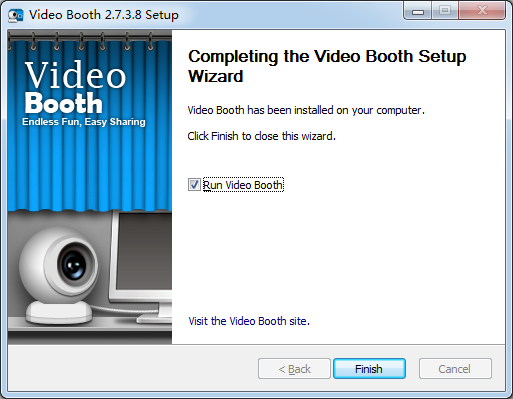Click the Run Video Booth label text
Screen dimensions: 513x399
click(243, 185)
